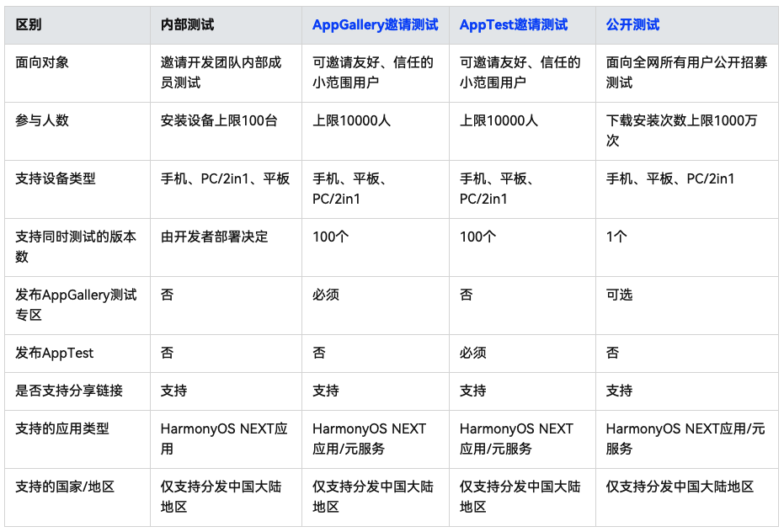Select the 支持的应用类型 row label
784x532 pixels.
(62, 428)
